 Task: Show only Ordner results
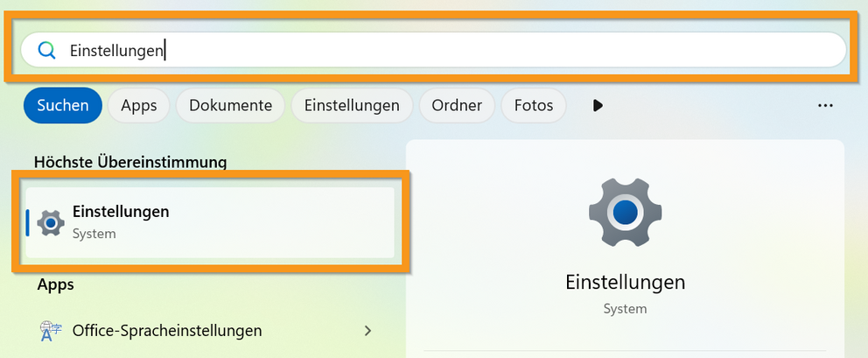[457, 106]
